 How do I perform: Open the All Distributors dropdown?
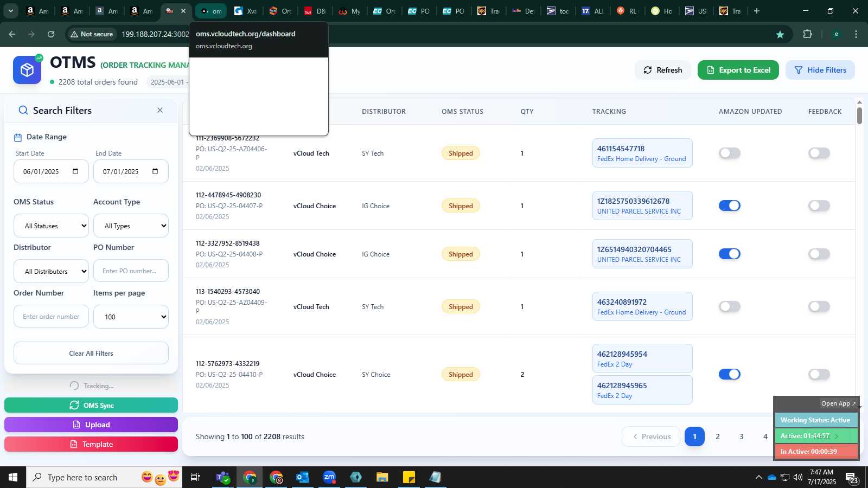[51, 271]
